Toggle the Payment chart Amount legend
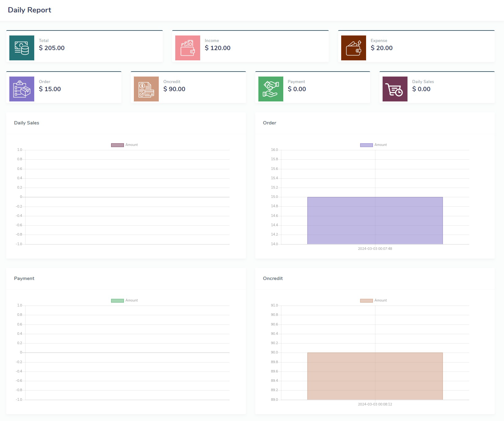 (x=125, y=301)
